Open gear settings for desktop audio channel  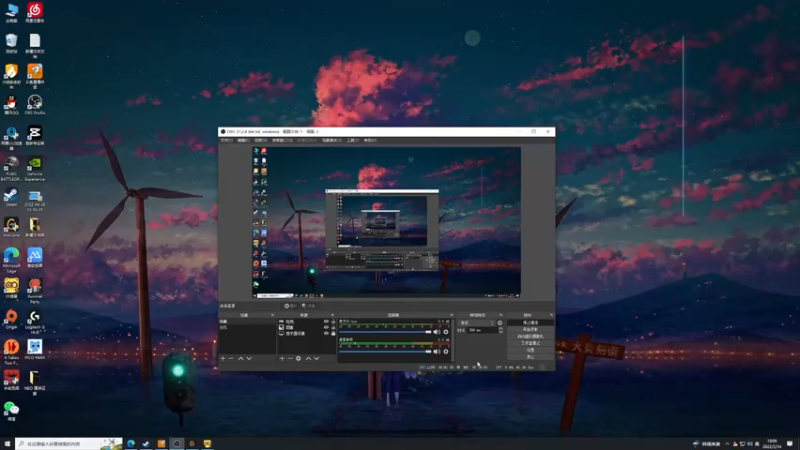446,352
